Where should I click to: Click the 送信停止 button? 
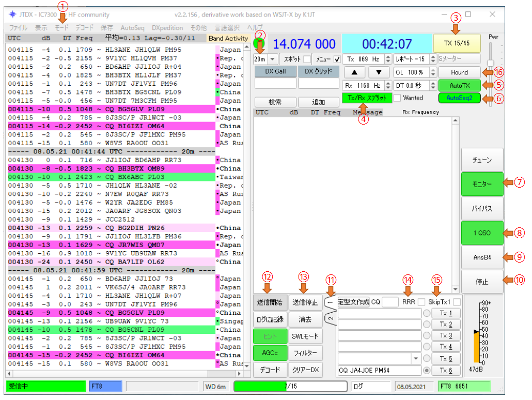point(305,302)
